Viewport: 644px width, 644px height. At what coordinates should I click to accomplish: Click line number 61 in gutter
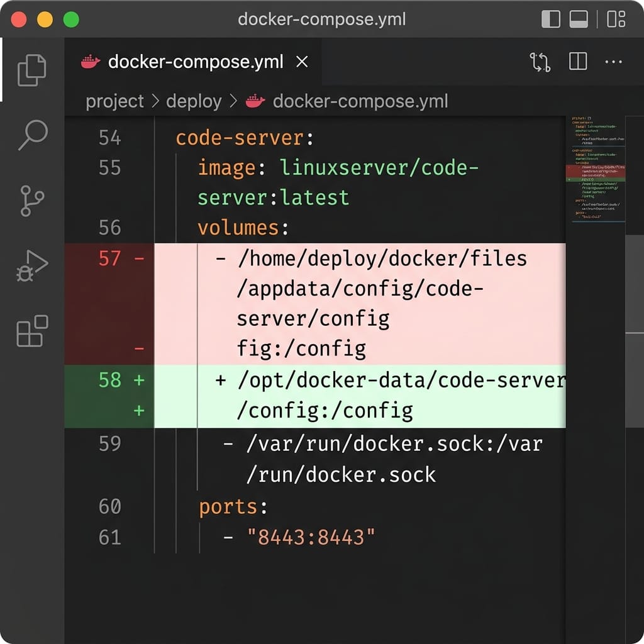(x=109, y=537)
